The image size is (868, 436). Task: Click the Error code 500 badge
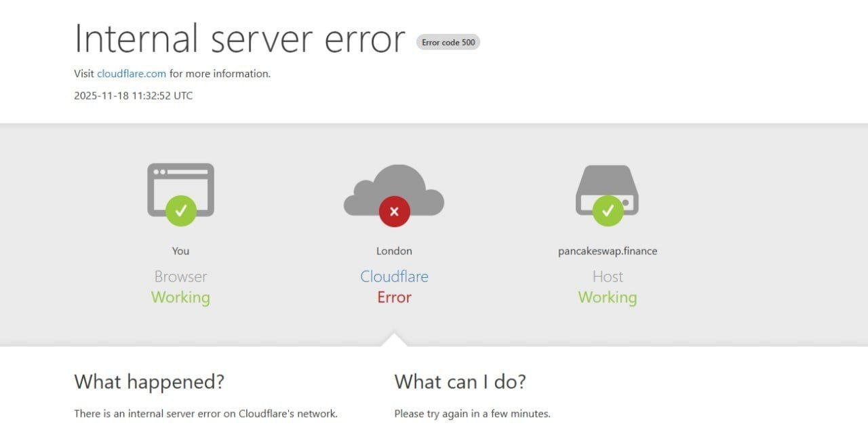point(448,42)
